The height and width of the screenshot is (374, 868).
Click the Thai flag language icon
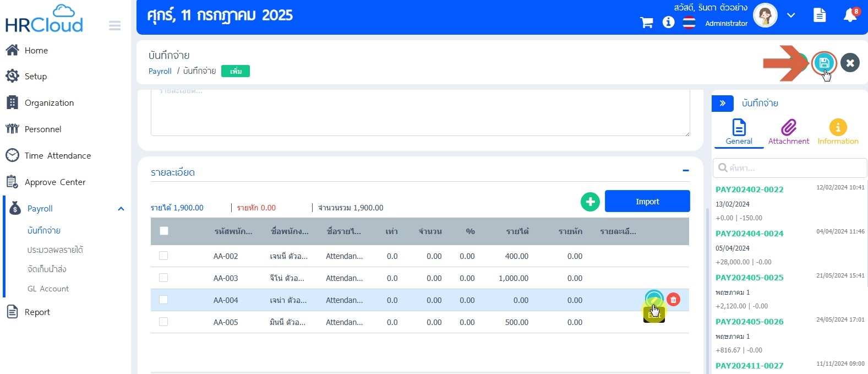pyautogui.click(x=689, y=23)
